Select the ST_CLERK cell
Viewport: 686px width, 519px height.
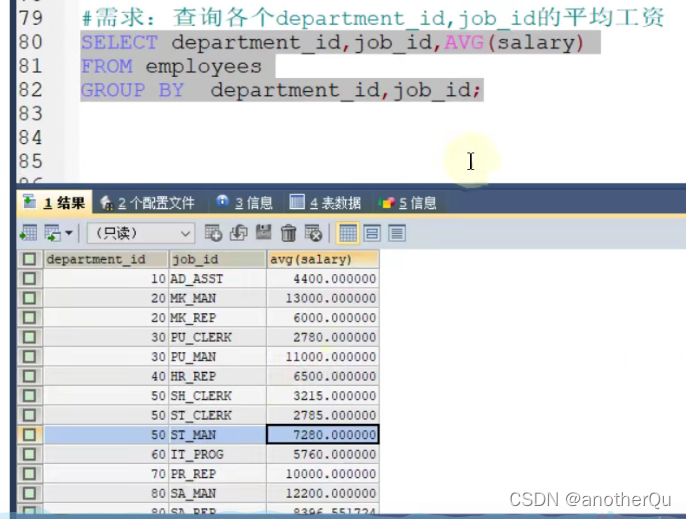(217, 415)
